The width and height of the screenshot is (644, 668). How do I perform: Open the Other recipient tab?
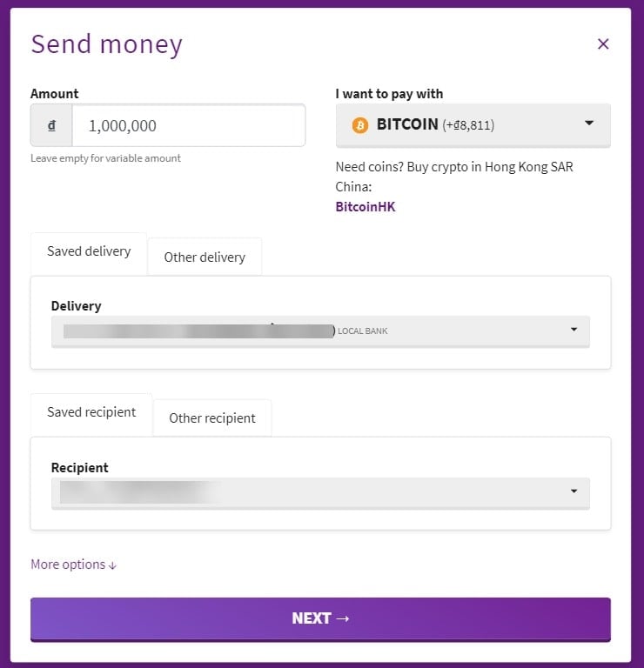[x=212, y=418]
